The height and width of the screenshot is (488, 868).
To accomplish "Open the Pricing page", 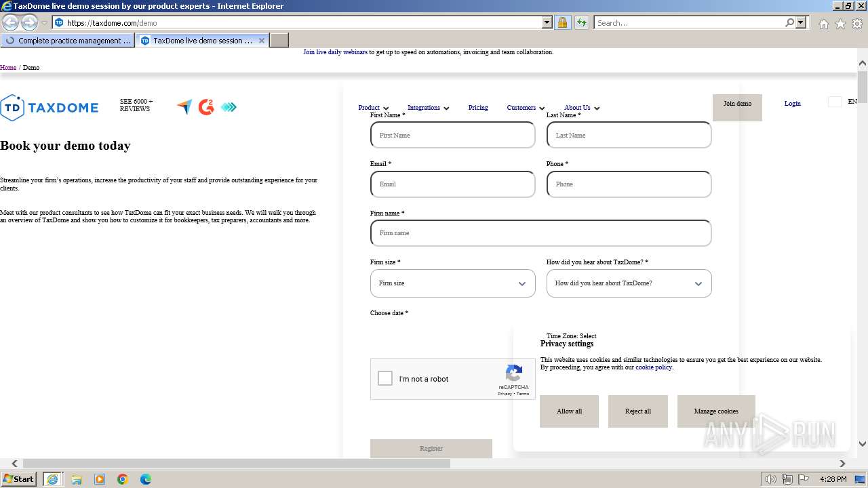I will point(478,108).
